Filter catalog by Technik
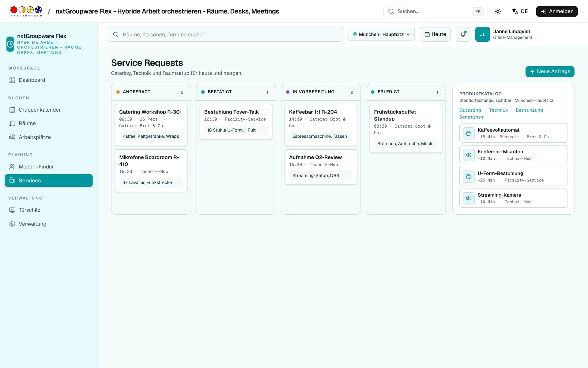The image size is (588, 368). point(498,110)
